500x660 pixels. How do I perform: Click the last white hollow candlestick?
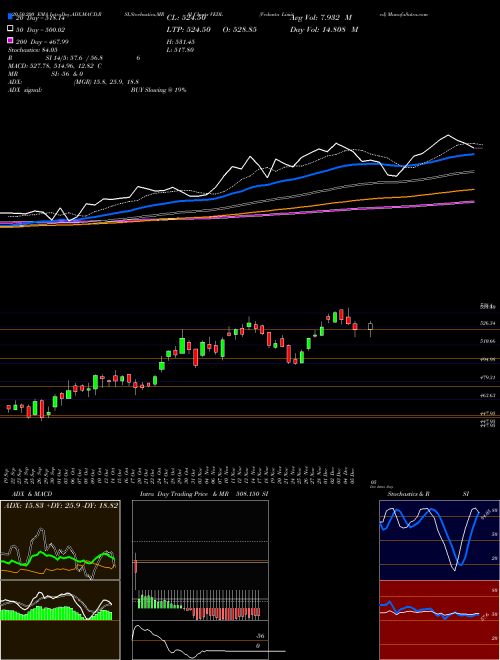[x=370, y=326]
